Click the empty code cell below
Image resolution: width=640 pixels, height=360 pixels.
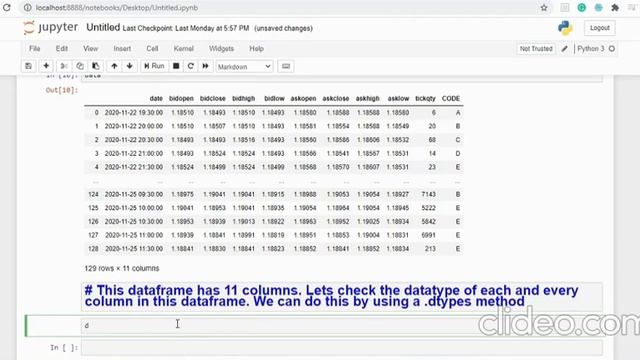[x=342, y=348]
